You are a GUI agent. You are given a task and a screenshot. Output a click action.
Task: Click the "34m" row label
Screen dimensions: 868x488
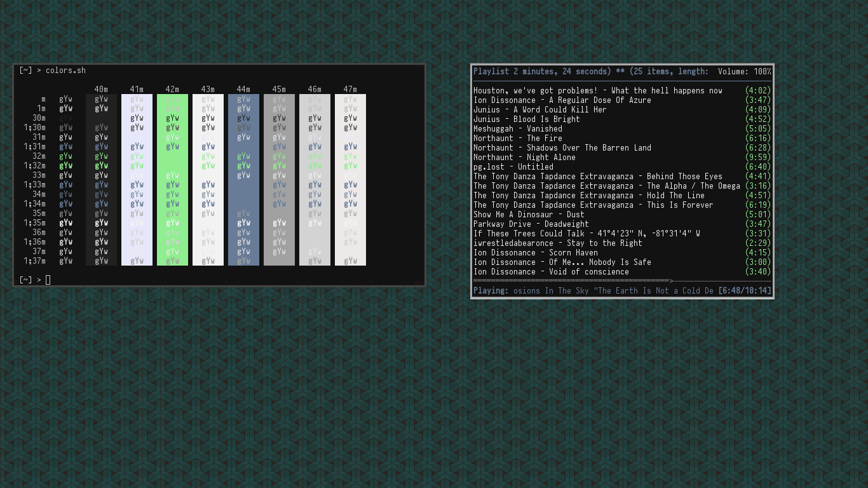39,194
